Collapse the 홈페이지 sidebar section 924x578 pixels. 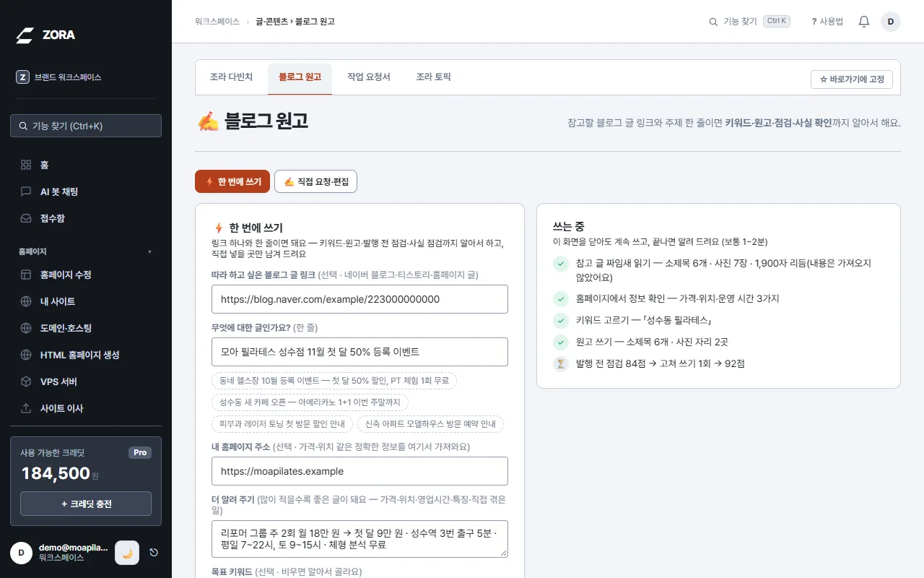(86, 251)
